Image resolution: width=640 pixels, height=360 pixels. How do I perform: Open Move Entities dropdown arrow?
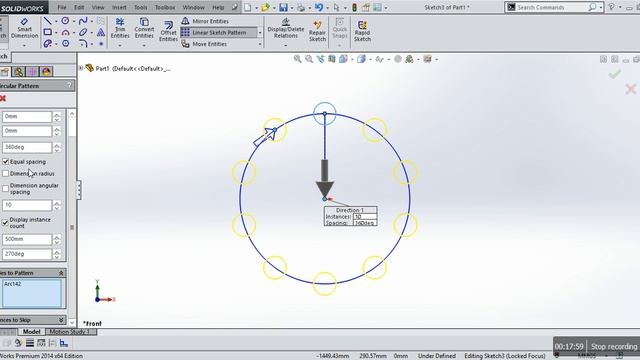click(x=260, y=44)
